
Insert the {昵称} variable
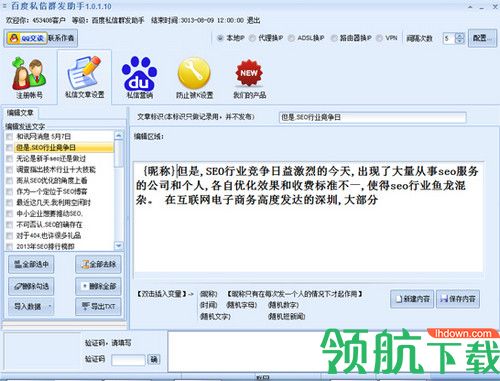(x=209, y=294)
